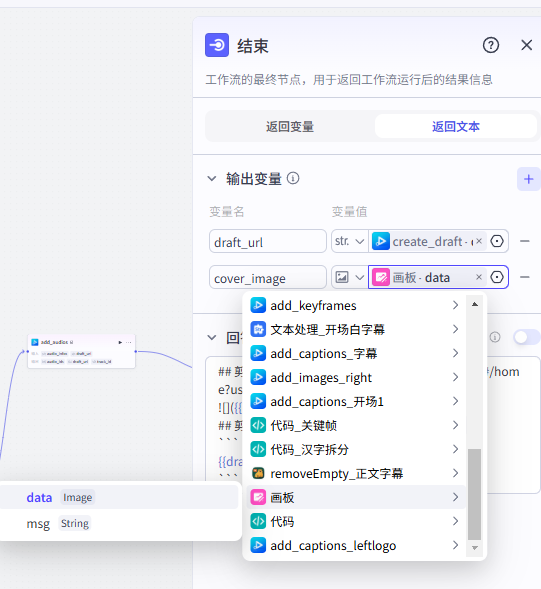Expand the add_captions_字幕 submenu arrow

pos(455,353)
